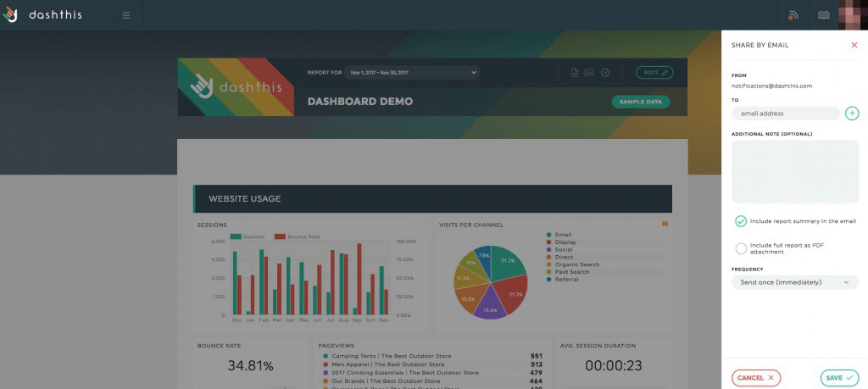This screenshot has width=868, height=389.
Task: Click the email address input field
Action: click(786, 114)
